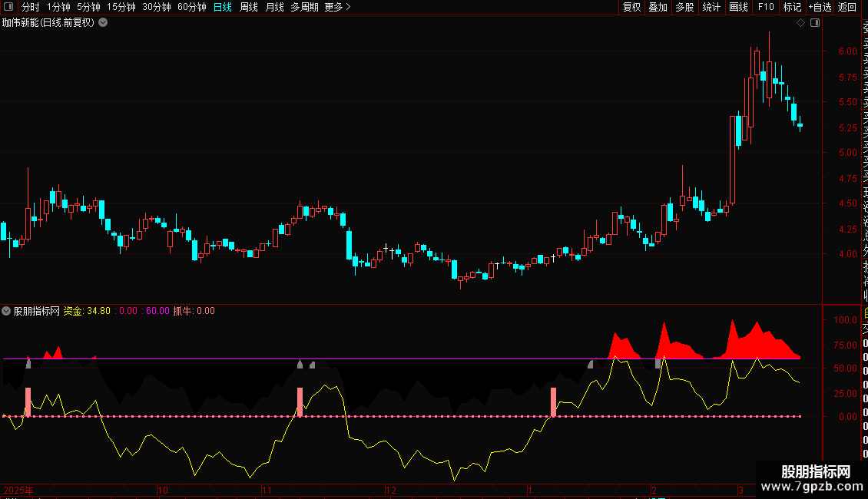The width and height of the screenshot is (868, 499).
Task: Switch to 分时 intraday view
Action: point(31,7)
